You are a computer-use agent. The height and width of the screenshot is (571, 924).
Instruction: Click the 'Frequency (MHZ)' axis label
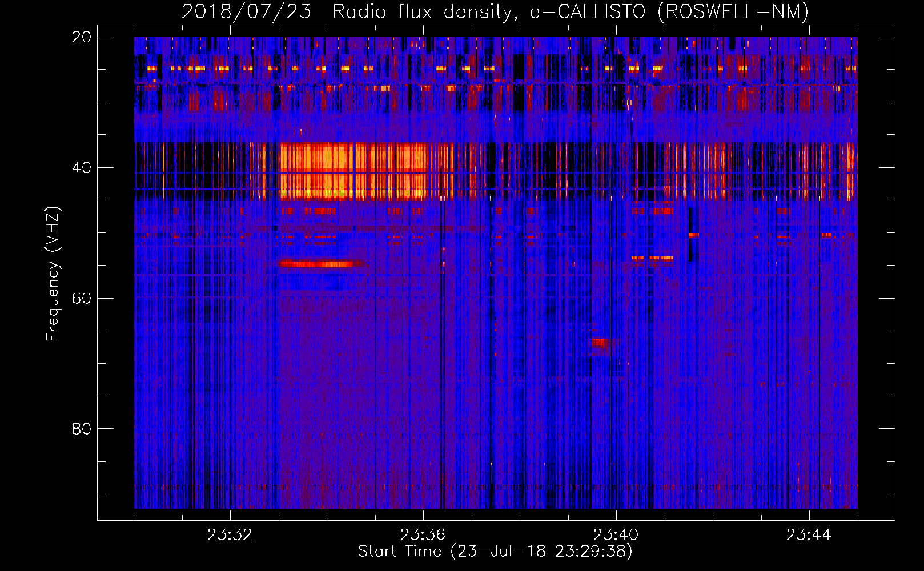[53, 274]
